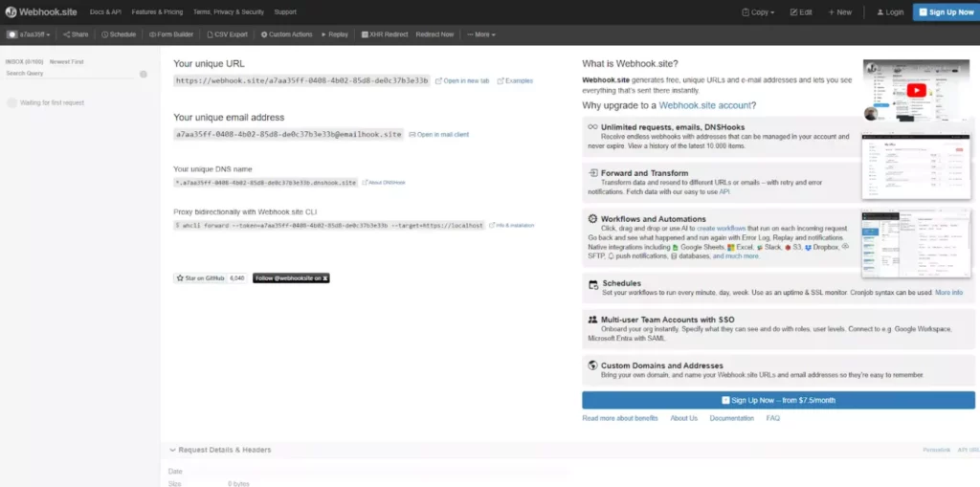Click the Forward and Transform arrow icon

pyautogui.click(x=592, y=172)
